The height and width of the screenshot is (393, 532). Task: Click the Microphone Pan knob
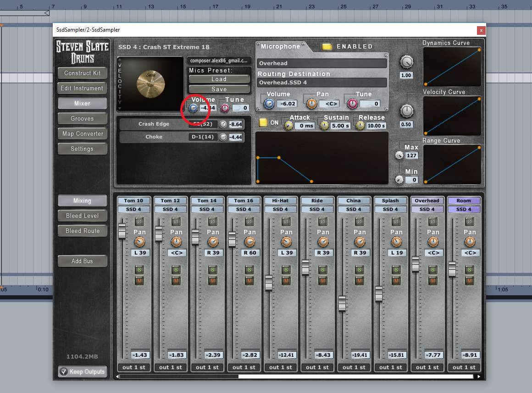pyautogui.click(x=311, y=104)
